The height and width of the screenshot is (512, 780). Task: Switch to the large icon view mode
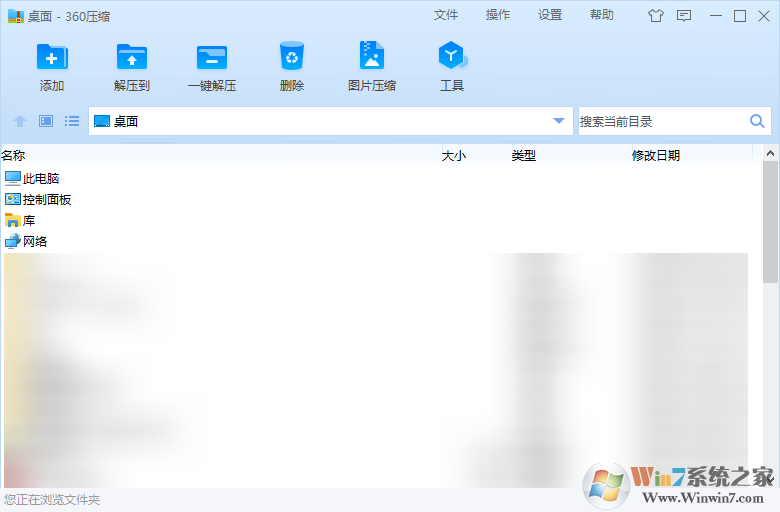click(x=46, y=121)
